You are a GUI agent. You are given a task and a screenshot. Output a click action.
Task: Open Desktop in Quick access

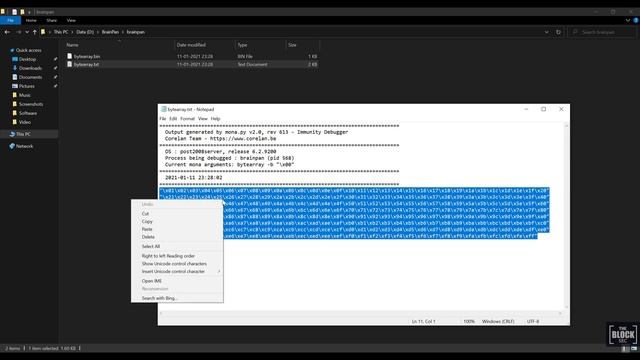pyautogui.click(x=27, y=59)
